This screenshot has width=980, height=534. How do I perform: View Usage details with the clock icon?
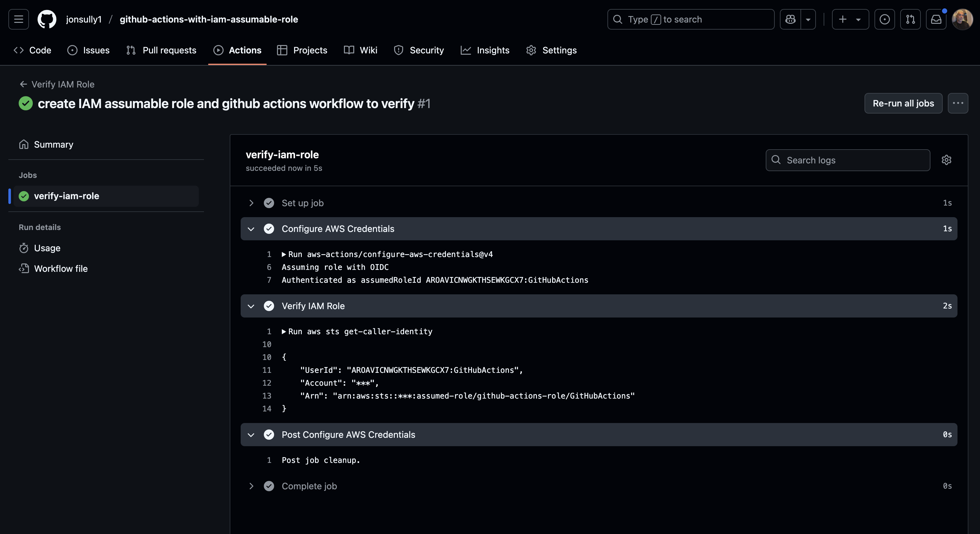tap(47, 248)
